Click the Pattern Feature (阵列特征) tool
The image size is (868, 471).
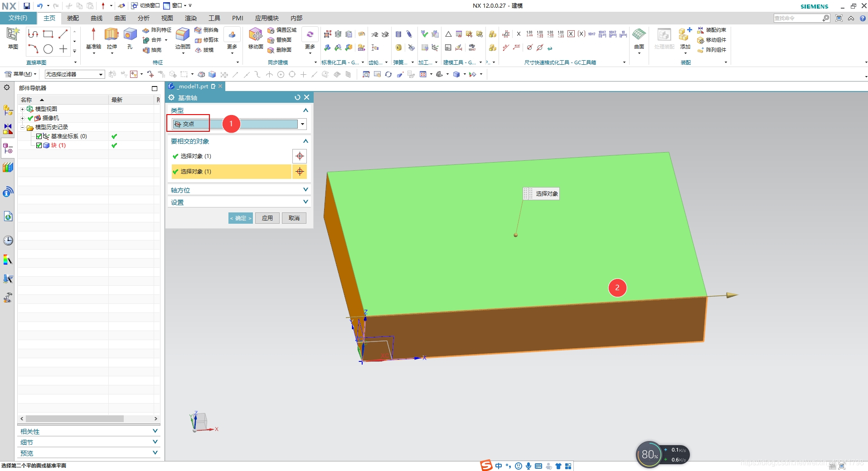tap(157, 30)
